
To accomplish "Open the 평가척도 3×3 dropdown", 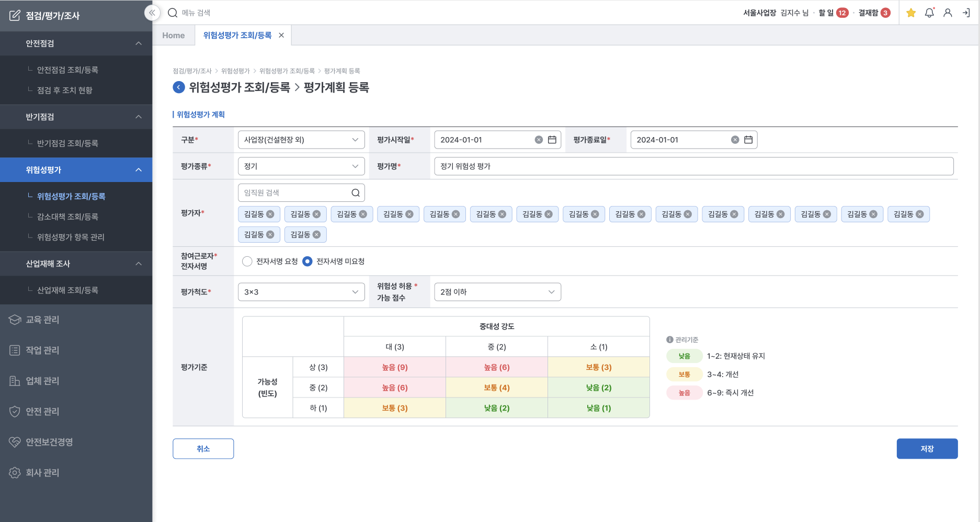I will (301, 292).
